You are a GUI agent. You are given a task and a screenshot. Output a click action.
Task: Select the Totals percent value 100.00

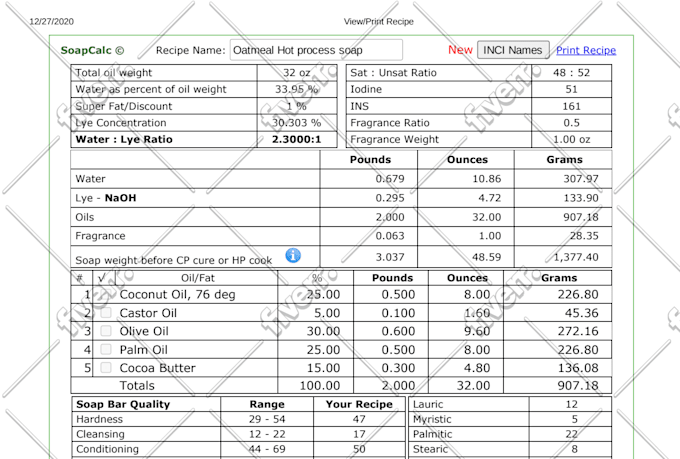coord(320,385)
